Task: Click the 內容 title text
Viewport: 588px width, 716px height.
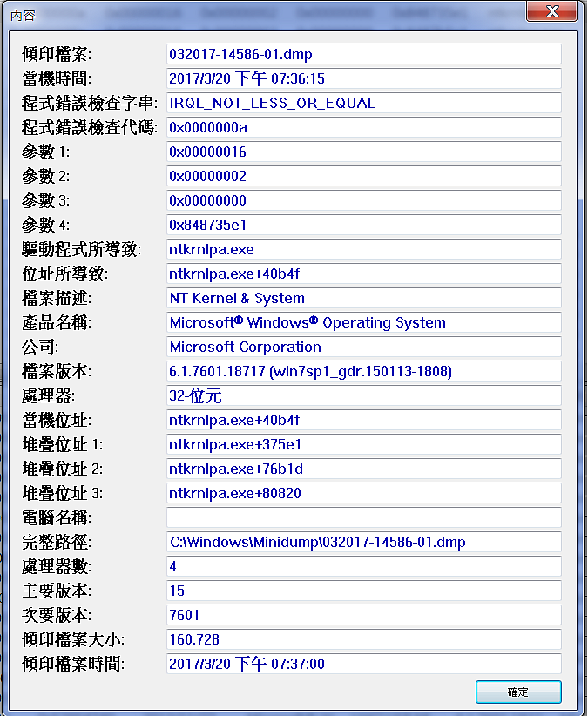Action: coord(23,16)
